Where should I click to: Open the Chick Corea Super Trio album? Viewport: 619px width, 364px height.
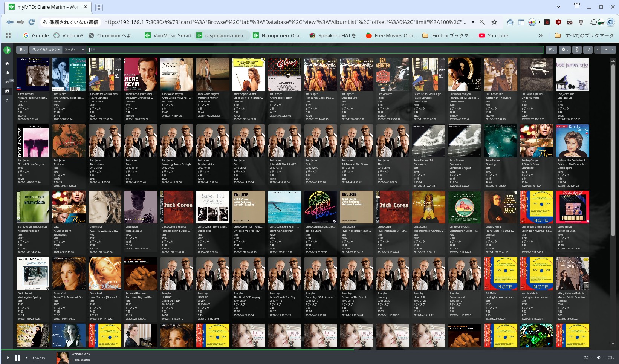pyautogui.click(x=212, y=207)
